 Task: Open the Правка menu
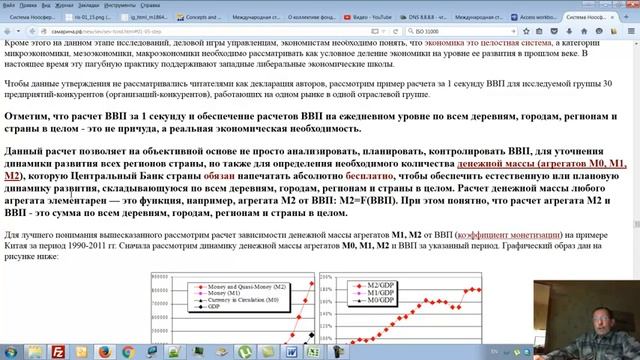[x=28, y=5]
